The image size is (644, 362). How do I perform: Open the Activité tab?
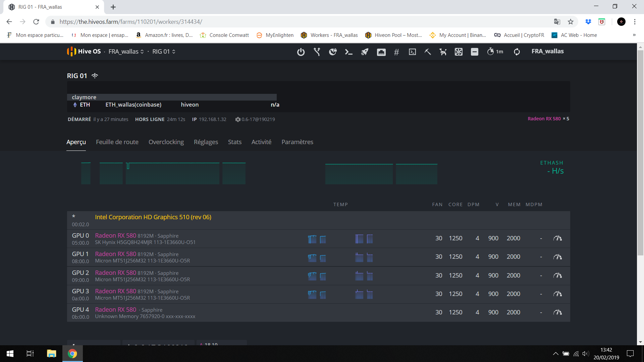[261, 142]
